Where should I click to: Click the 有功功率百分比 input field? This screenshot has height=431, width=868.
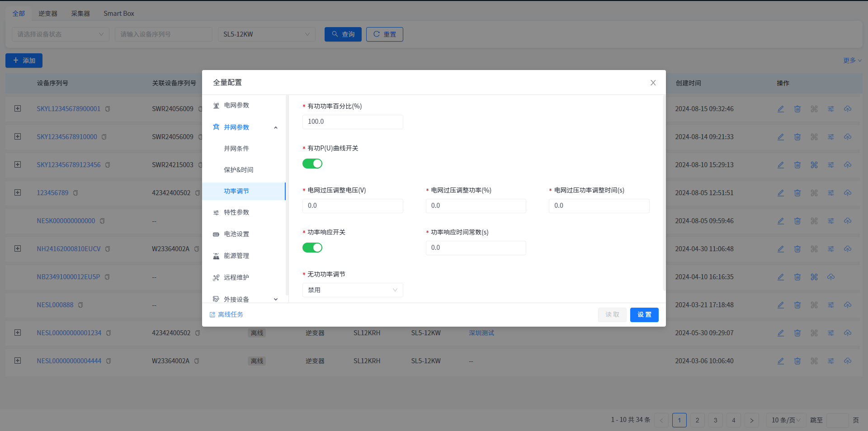(353, 122)
